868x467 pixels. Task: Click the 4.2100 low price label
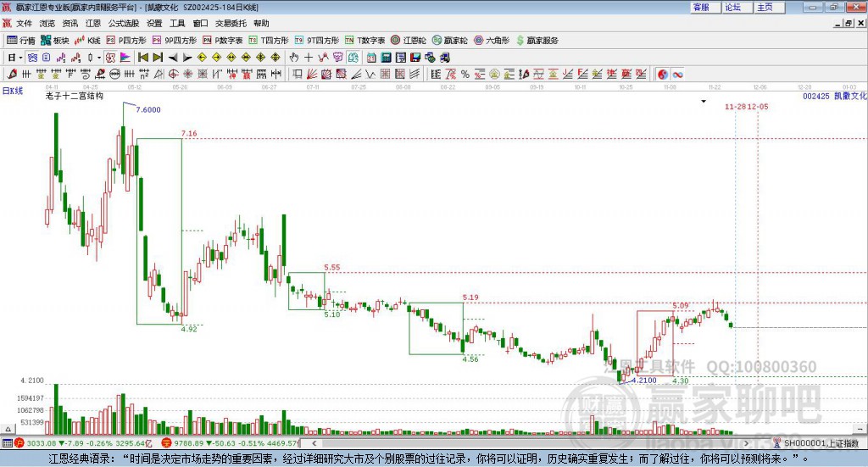coord(644,381)
